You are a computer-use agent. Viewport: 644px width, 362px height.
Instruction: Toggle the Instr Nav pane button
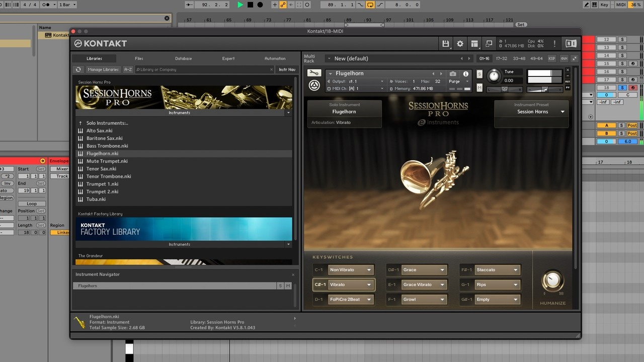pyautogui.click(x=287, y=69)
